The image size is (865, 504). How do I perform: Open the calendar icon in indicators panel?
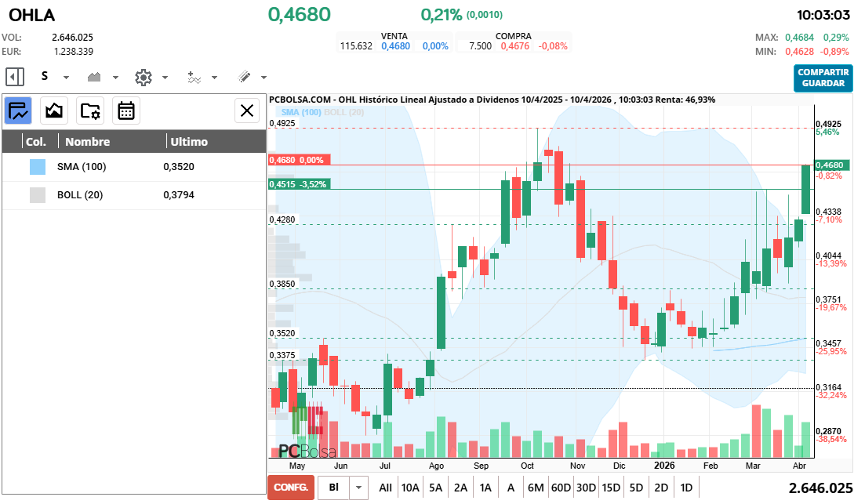click(x=126, y=111)
